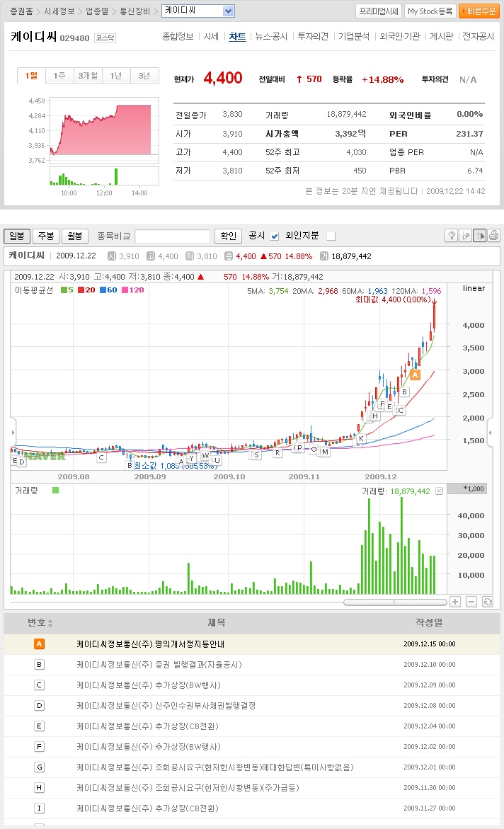Select the 1일 mini chart tab
Screen dimensions: 504x829
point(31,76)
